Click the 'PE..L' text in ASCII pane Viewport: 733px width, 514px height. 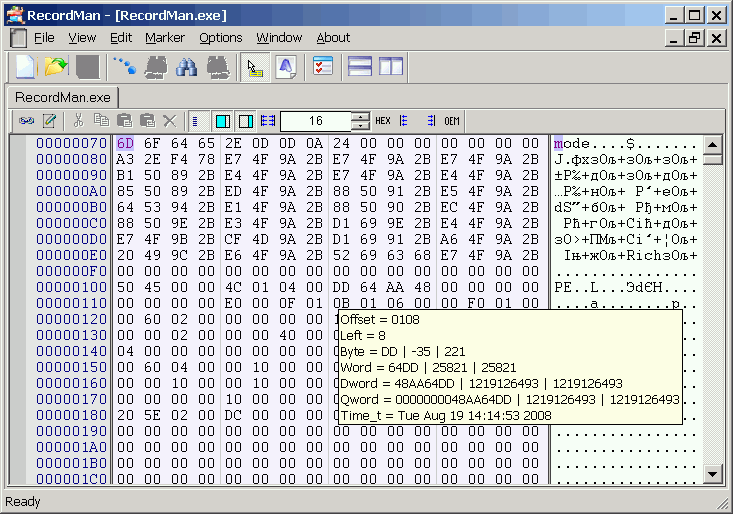click(577, 287)
